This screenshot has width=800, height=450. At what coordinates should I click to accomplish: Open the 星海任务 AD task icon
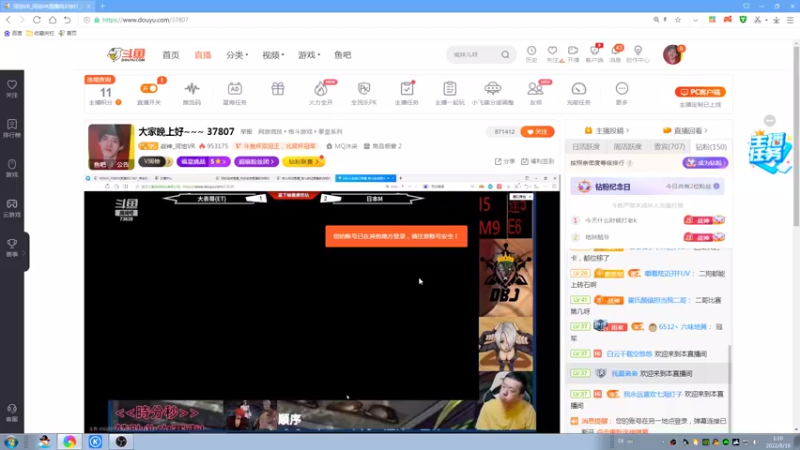tap(235, 92)
